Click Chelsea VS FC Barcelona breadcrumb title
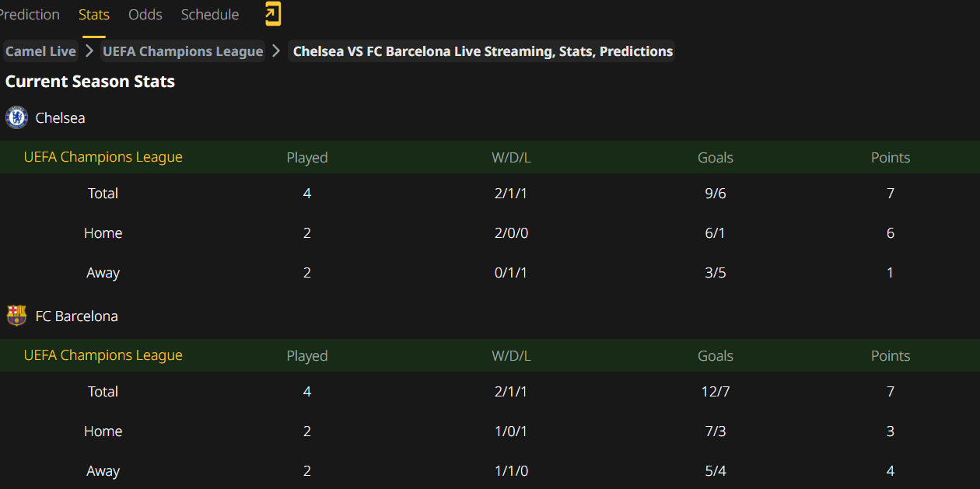The width and height of the screenshot is (980, 489). pos(482,51)
